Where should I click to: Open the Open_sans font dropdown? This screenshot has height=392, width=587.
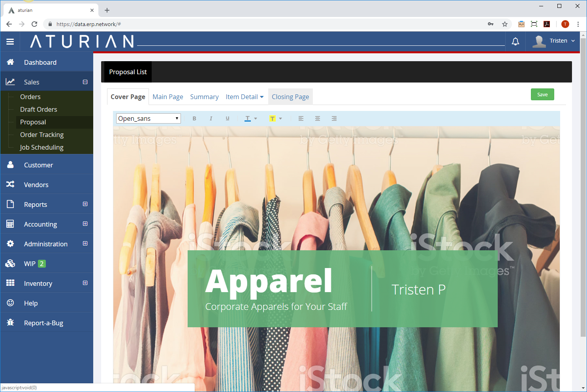point(149,118)
